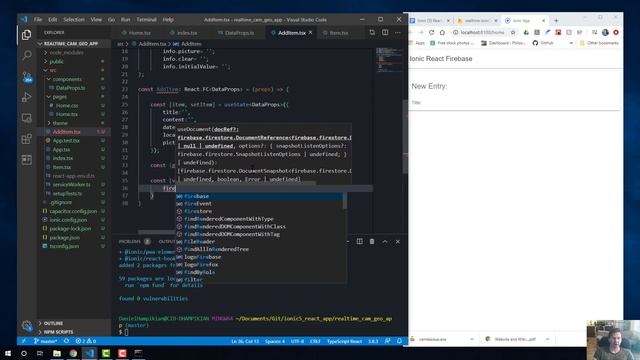Open errors and warnings count in status bar

[86, 341]
